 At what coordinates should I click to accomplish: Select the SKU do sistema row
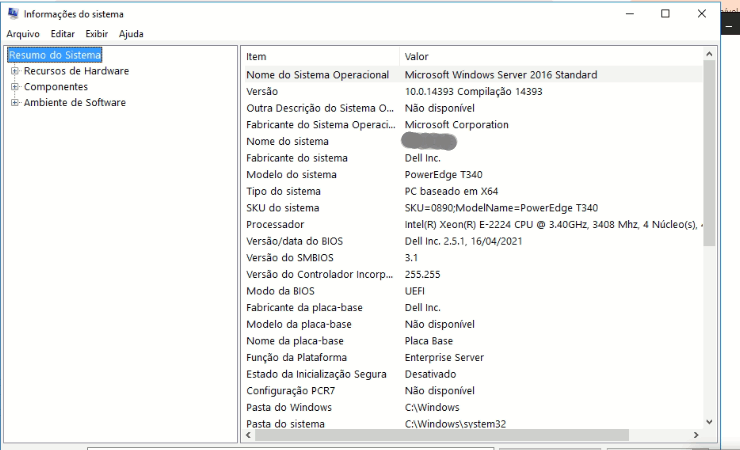472,208
